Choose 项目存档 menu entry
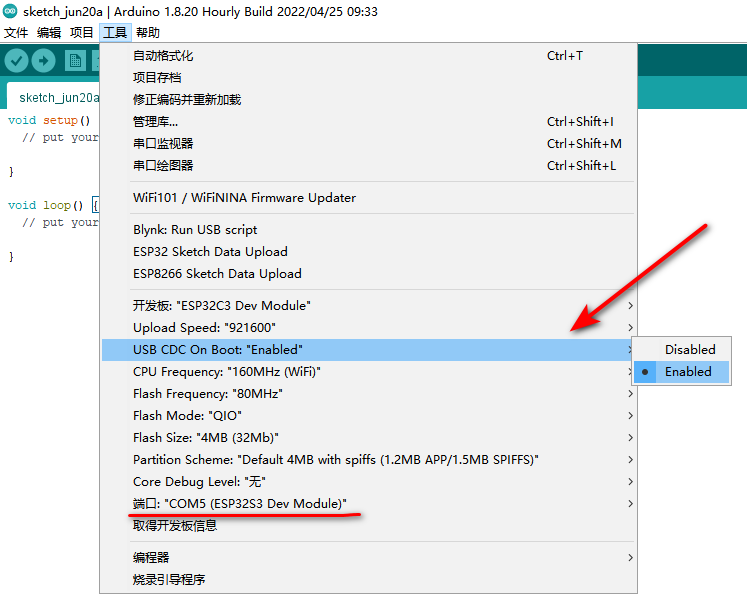Screen dimensions: 747x609 [x=369, y=78]
